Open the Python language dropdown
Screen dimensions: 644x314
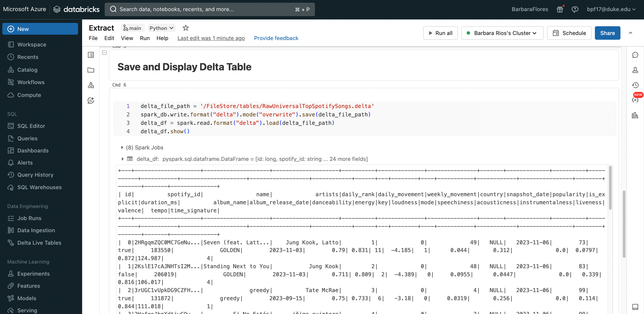[x=162, y=28]
